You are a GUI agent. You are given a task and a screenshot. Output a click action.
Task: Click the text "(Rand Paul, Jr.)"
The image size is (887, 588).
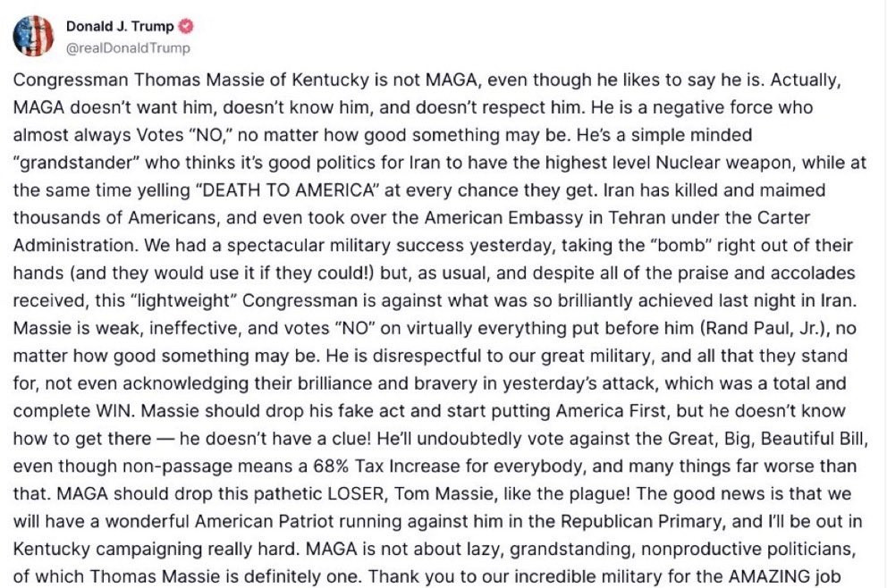pyautogui.click(x=765, y=328)
